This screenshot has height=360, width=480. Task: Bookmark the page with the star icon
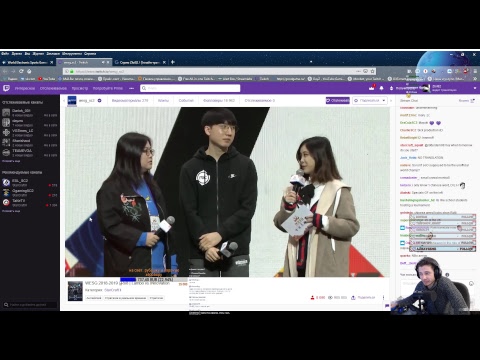pyautogui.click(x=373, y=71)
